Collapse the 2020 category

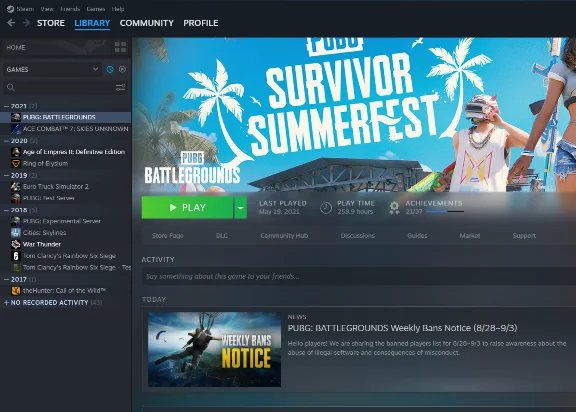[x=6, y=141]
